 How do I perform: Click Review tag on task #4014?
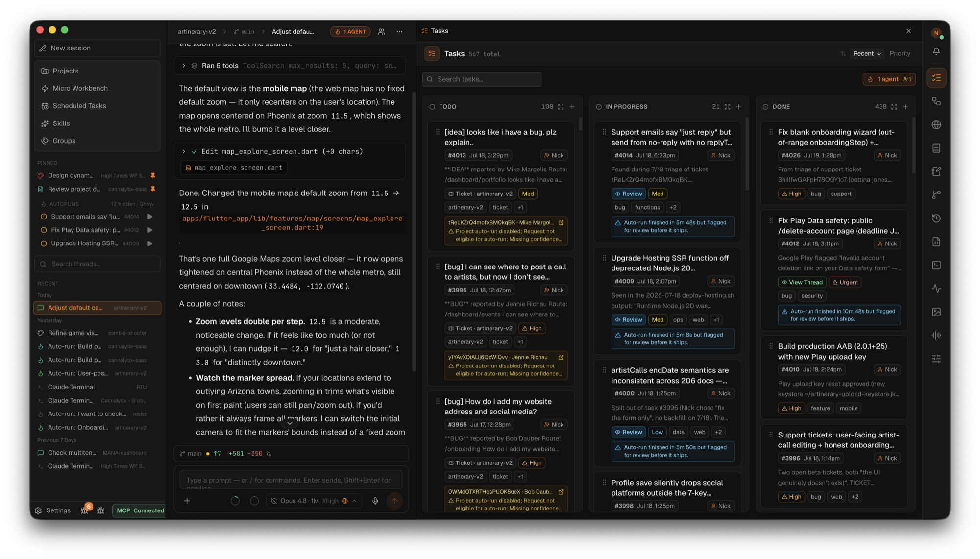[x=628, y=194]
